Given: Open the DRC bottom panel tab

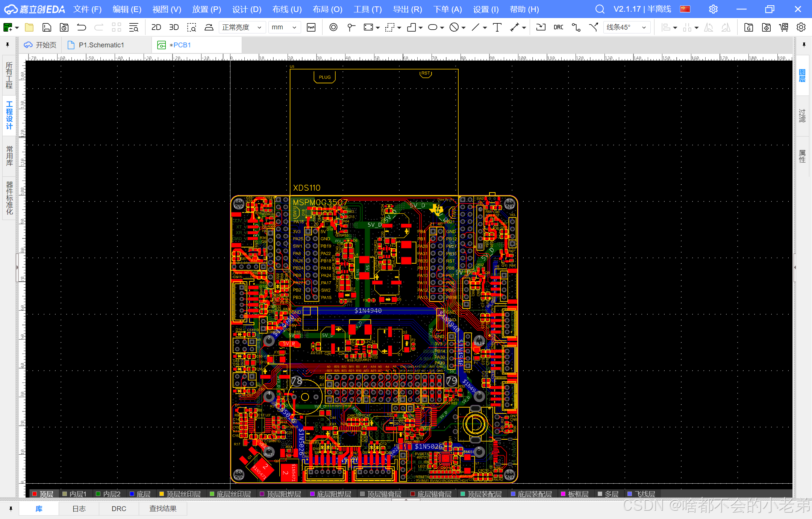Looking at the screenshot, I should 119,508.
